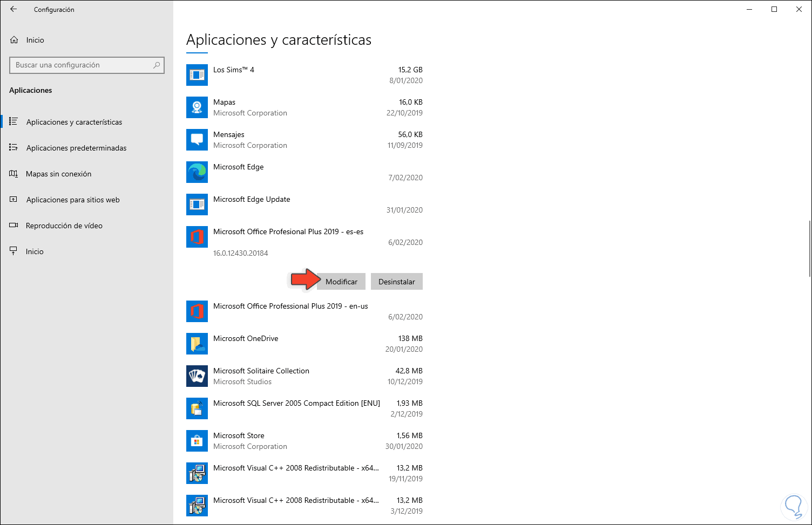The width and height of the screenshot is (812, 525).
Task: Click the Microsoft Edge Update icon
Action: point(197,204)
